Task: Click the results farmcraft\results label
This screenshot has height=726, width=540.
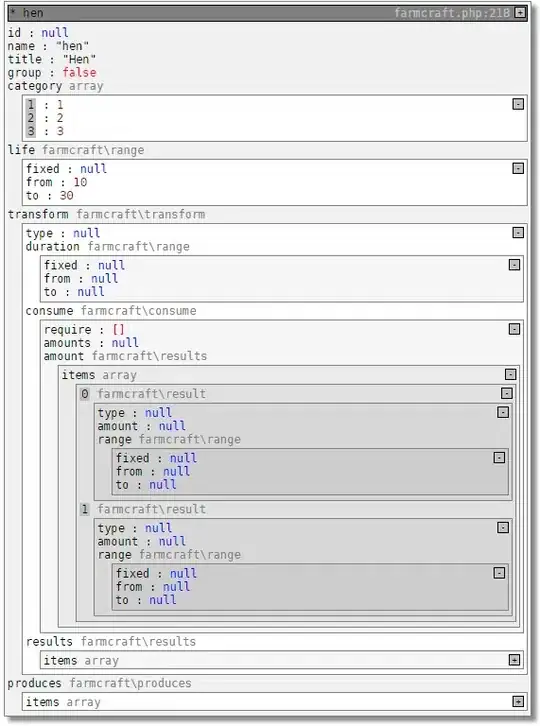Action: click(x=111, y=642)
